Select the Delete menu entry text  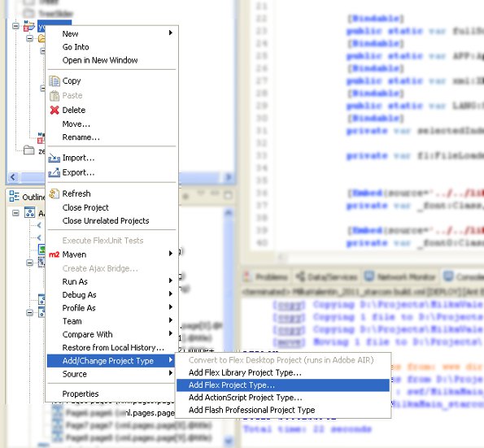[74, 110]
